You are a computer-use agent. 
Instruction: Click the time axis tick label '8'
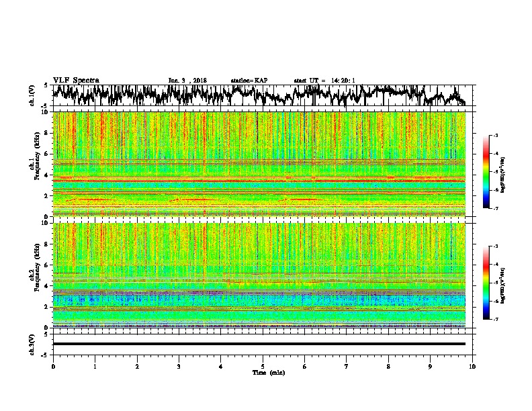click(x=388, y=367)
